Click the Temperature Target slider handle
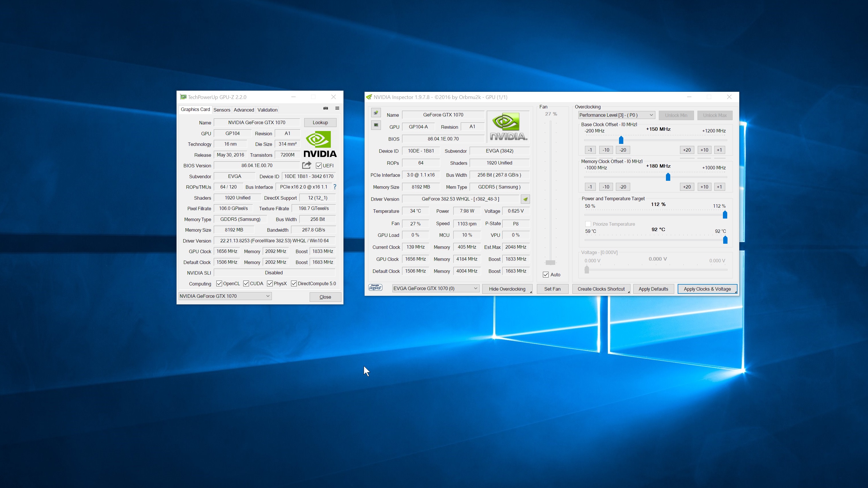This screenshot has width=868, height=488. pyautogui.click(x=725, y=240)
